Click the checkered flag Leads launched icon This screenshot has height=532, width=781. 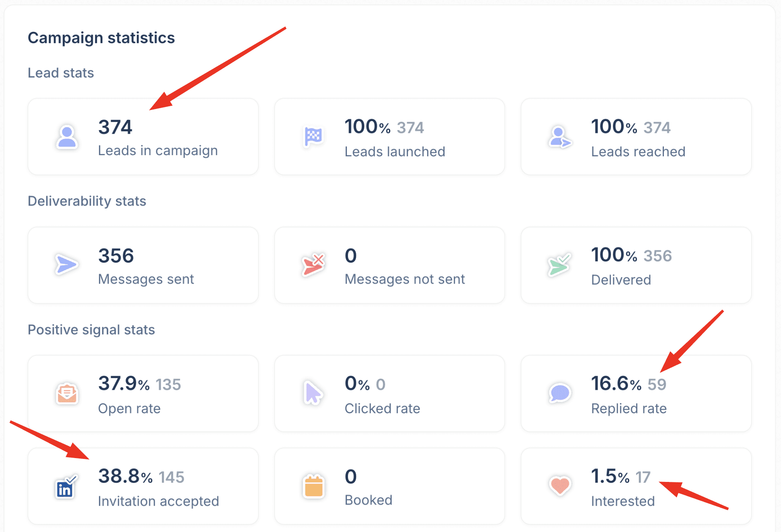[x=313, y=137]
